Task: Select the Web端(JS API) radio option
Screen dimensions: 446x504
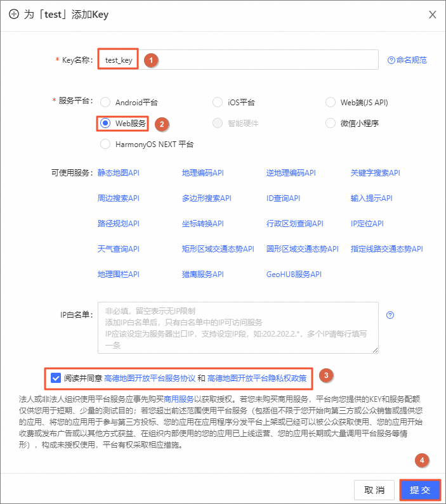Action: click(x=331, y=102)
